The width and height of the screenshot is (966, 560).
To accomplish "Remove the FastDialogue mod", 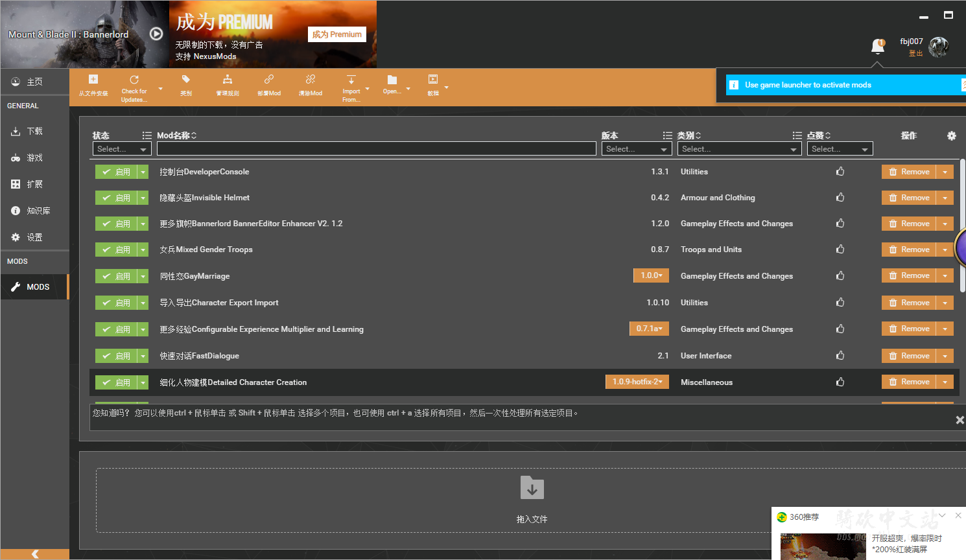I will tap(909, 356).
